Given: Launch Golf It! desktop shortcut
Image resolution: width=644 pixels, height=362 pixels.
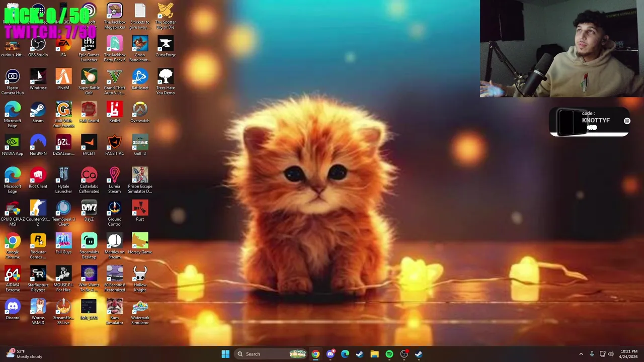Looking at the screenshot, I should 140,145.
